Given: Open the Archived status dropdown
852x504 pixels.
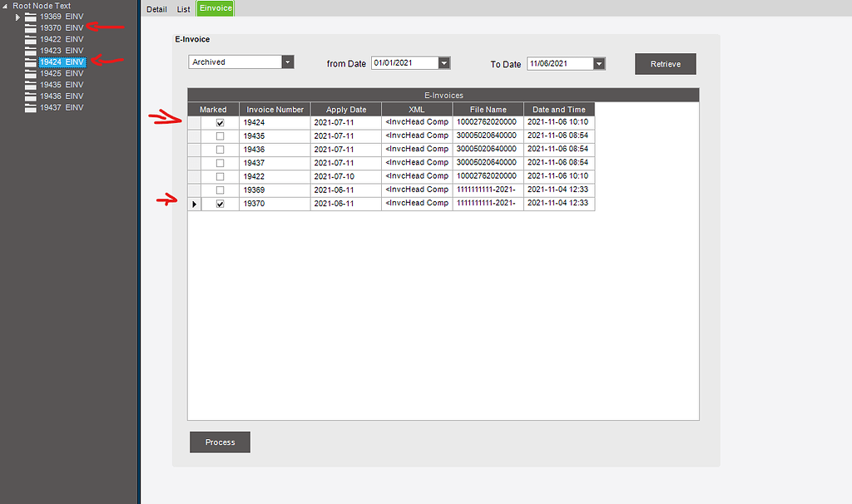Looking at the screenshot, I should (288, 62).
